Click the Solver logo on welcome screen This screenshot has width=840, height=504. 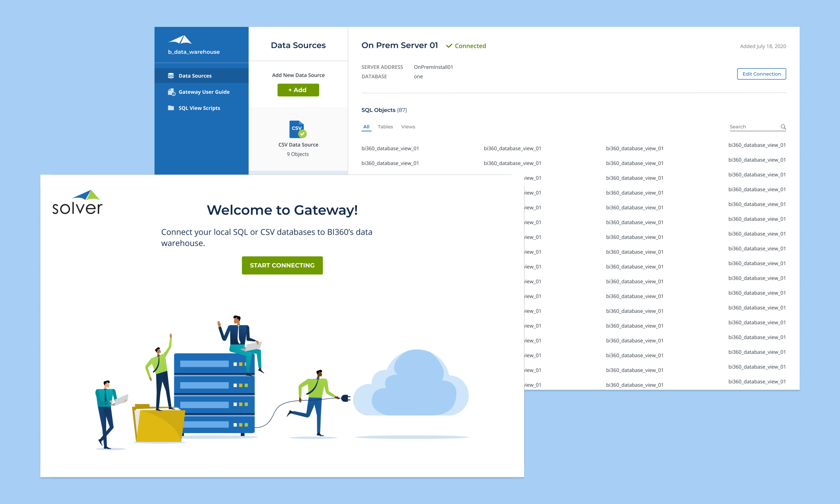(x=77, y=202)
